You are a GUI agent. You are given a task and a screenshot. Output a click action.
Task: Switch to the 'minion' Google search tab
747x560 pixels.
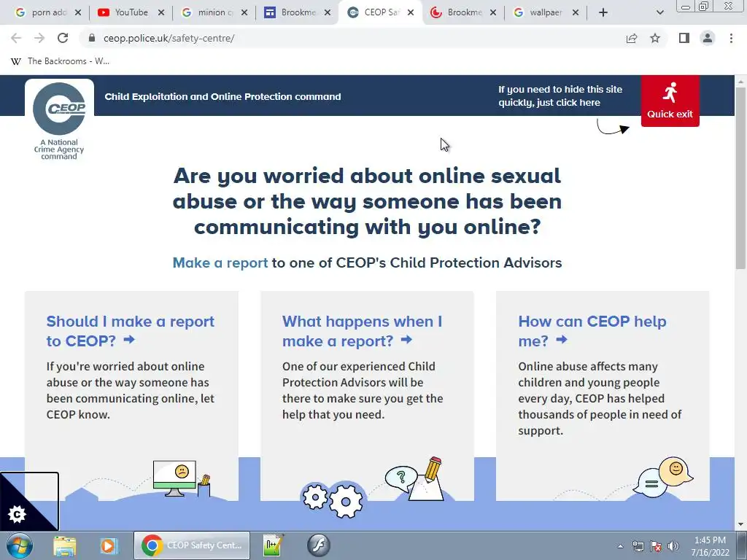pyautogui.click(x=215, y=12)
